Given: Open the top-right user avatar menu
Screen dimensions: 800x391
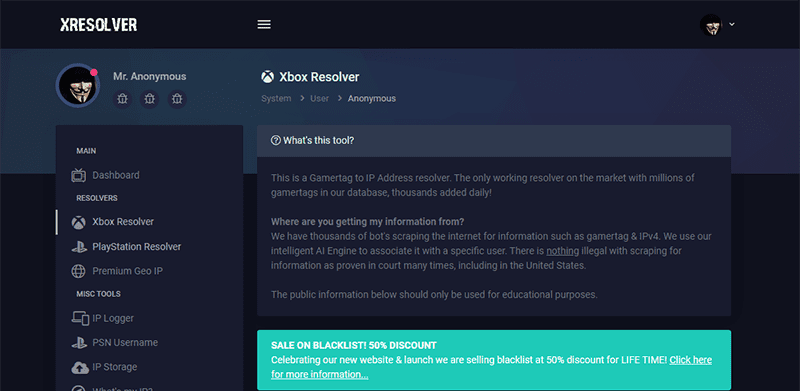Looking at the screenshot, I should tap(711, 25).
